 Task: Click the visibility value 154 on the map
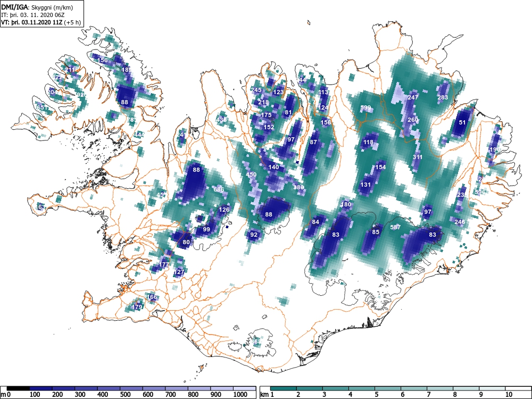point(381,167)
